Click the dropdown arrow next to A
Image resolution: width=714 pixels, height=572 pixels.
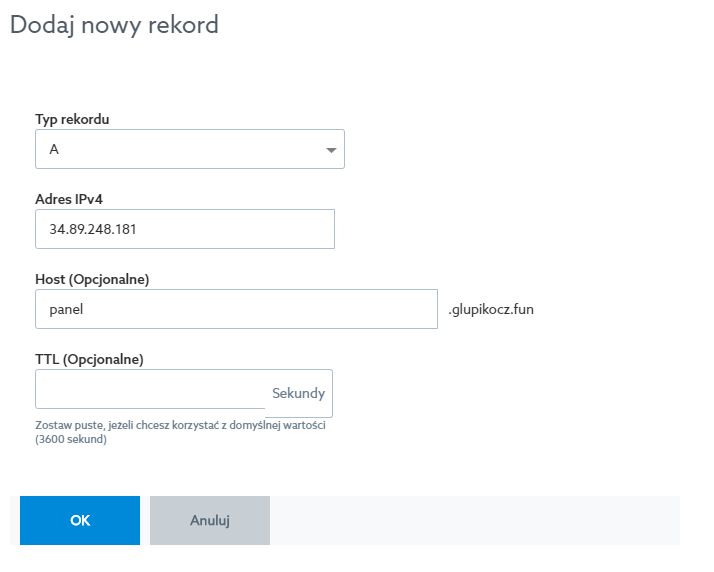[x=331, y=150]
